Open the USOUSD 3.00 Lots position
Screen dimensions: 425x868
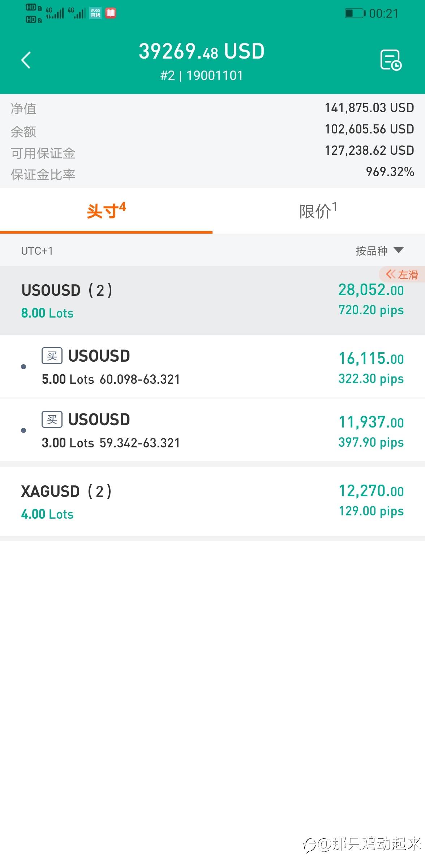click(x=212, y=430)
